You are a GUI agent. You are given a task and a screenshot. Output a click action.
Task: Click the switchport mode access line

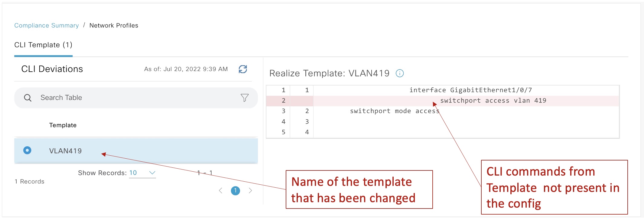(394, 111)
